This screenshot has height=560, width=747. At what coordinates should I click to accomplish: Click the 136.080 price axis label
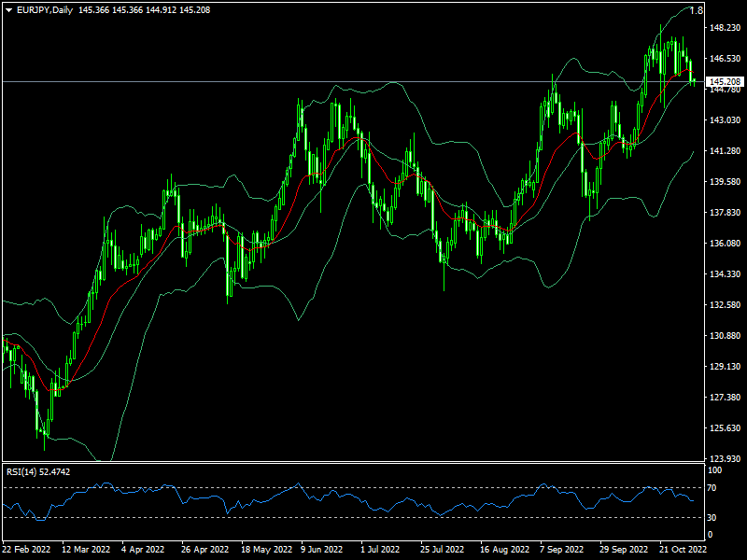click(726, 244)
